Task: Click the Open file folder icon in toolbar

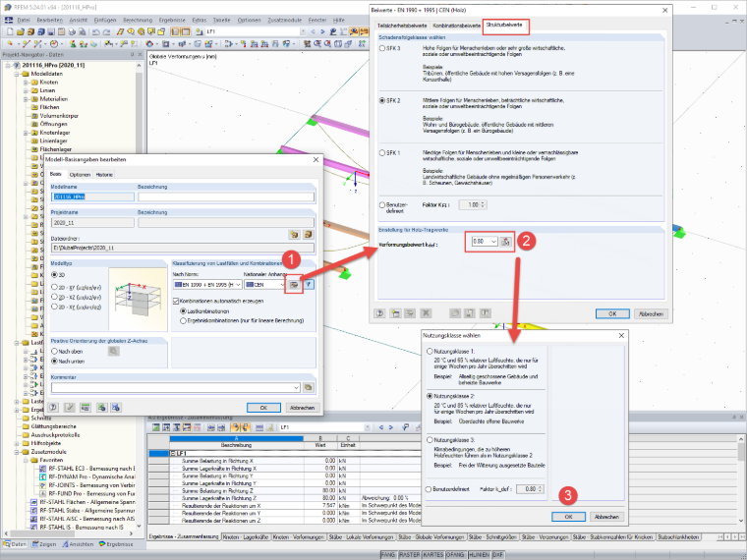Action: (x=20, y=31)
